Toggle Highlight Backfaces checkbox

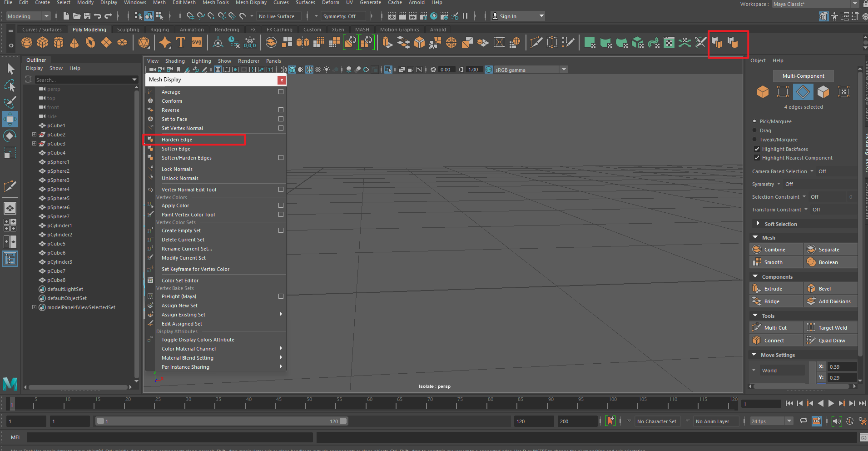(757, 149)
